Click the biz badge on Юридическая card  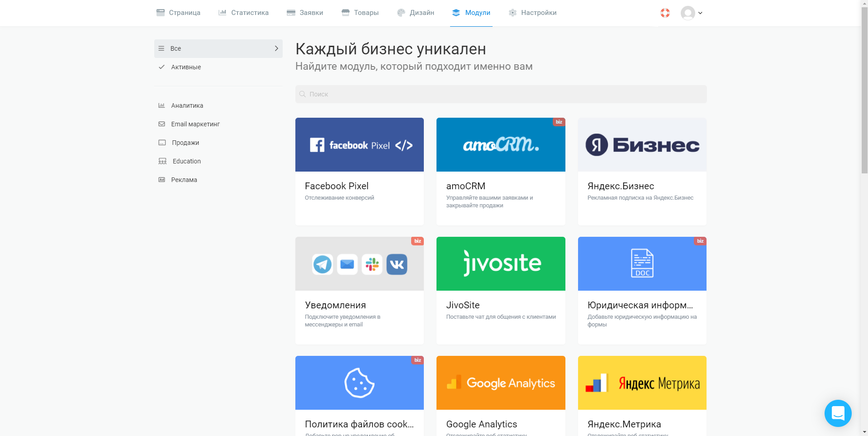[x=700, y=241]
